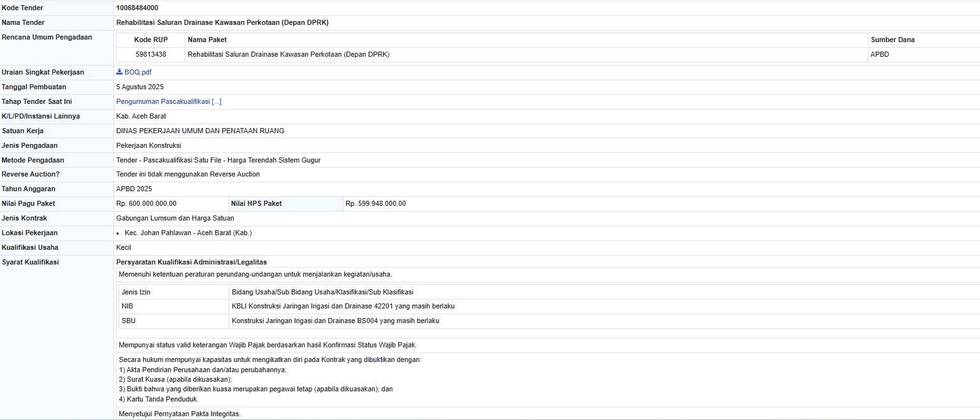Image resolution: width=980 pixels, height=420 pixels.
Task: Select the DINAS PEKERJAAN UMUM work unit text
Action: click(x=200, y=131)
